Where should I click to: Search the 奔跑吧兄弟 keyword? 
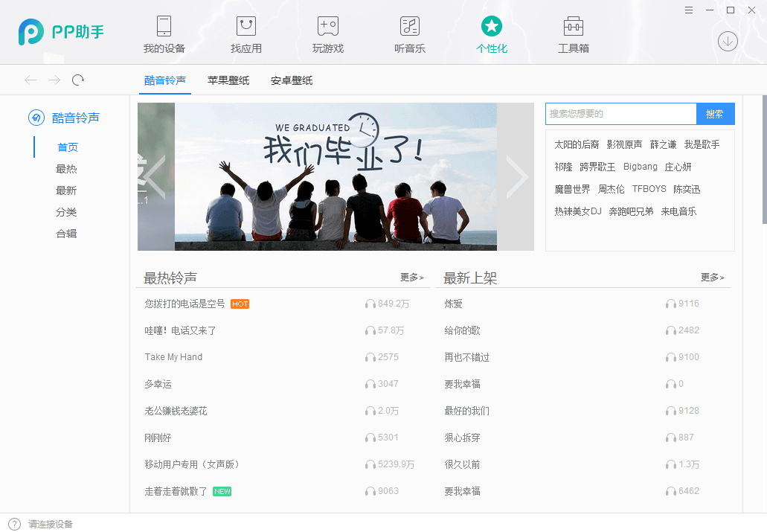pyautogui.click(x=631, y=211)
